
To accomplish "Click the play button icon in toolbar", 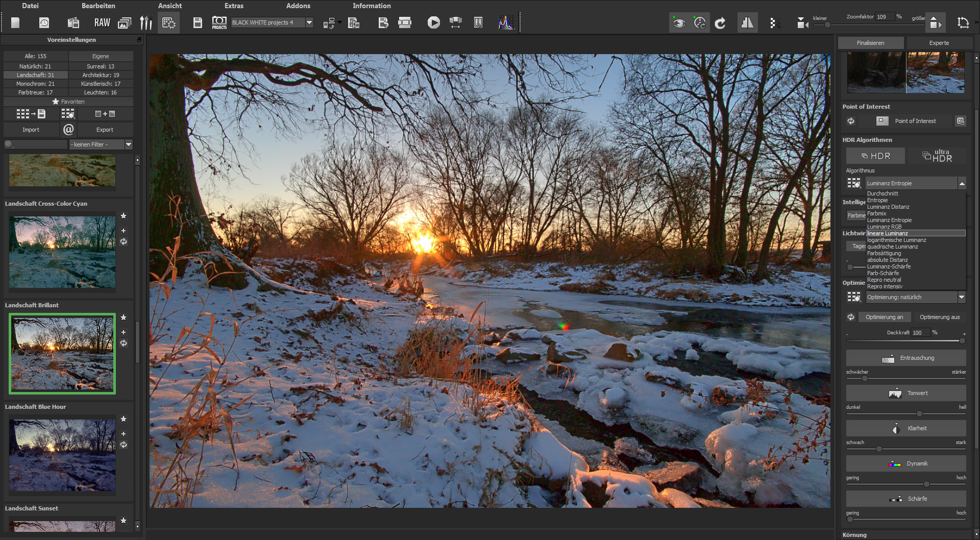I will pyautogui.click(x=433, y=23).
